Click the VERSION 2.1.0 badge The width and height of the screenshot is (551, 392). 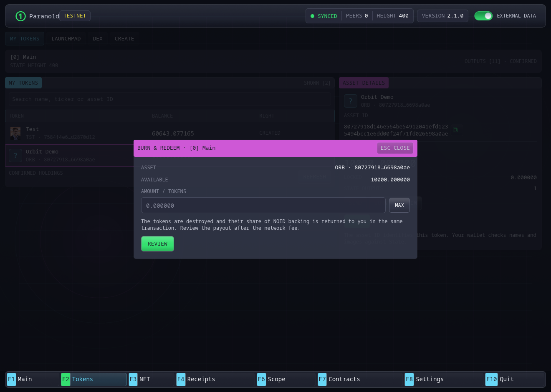coord(442,16)
